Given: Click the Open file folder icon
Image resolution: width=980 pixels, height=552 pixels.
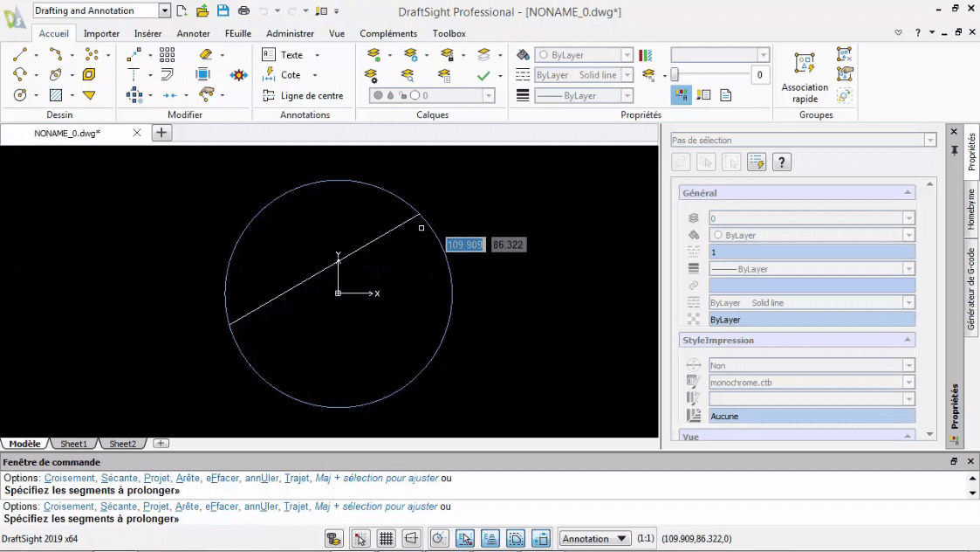Looking at the screenshot, I should pyautogui.click(x=202, y=10).
